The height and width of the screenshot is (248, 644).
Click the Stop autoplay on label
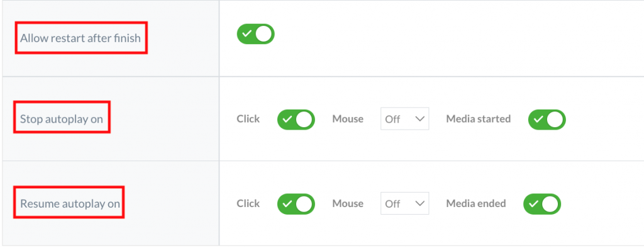(62, 119)
